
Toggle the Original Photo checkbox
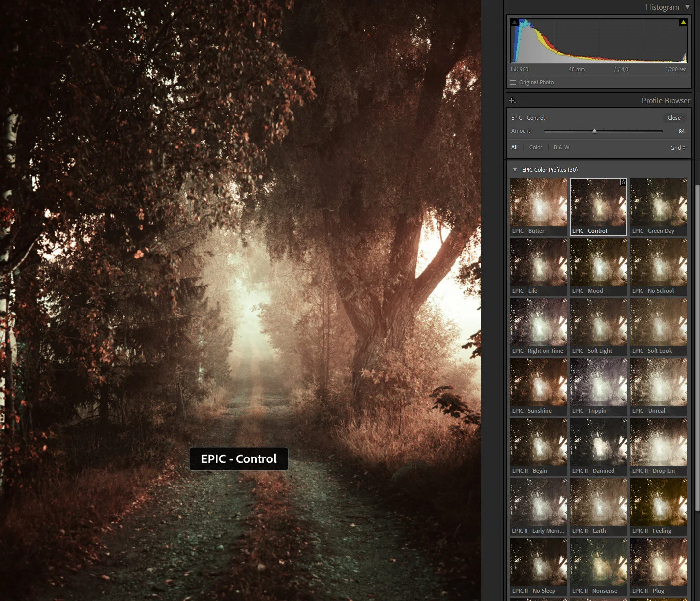coord(514,82)
